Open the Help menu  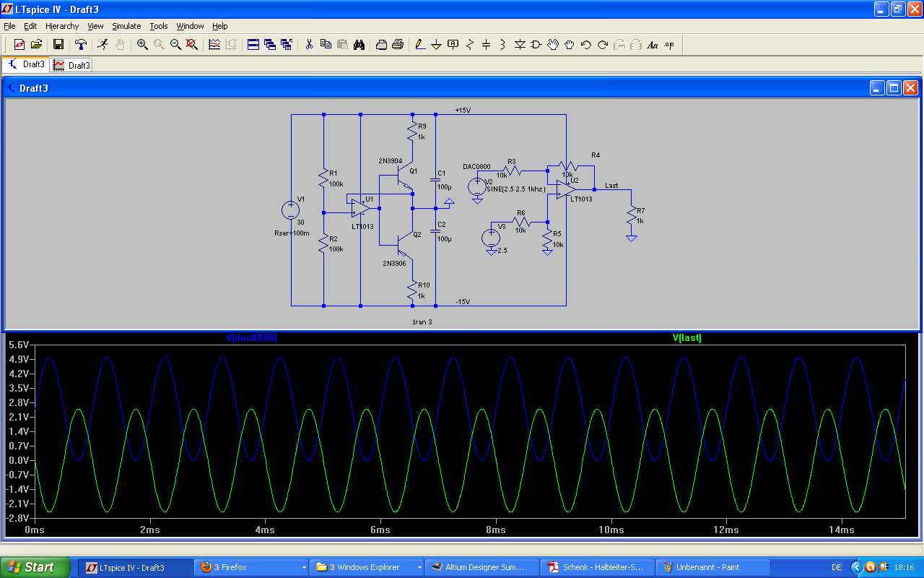(x=220, y=26)
